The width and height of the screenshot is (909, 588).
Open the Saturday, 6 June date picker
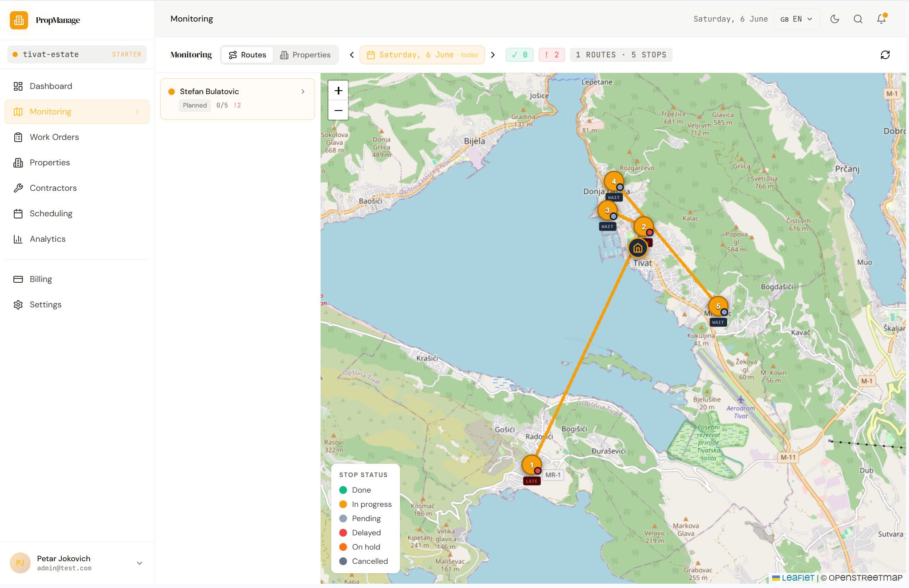pos(422,55)
